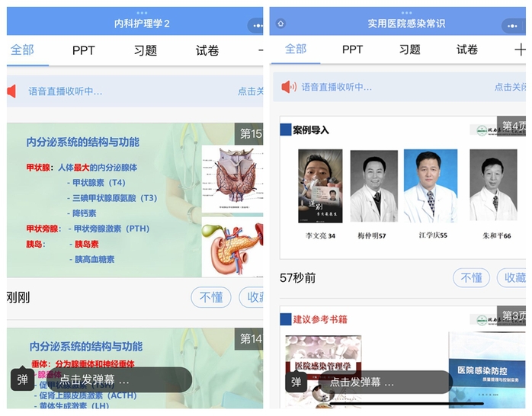Switch to 习题 tab in 实用医院感染常识
This screenshot has width=532, height=416.
tap(409, 50)
